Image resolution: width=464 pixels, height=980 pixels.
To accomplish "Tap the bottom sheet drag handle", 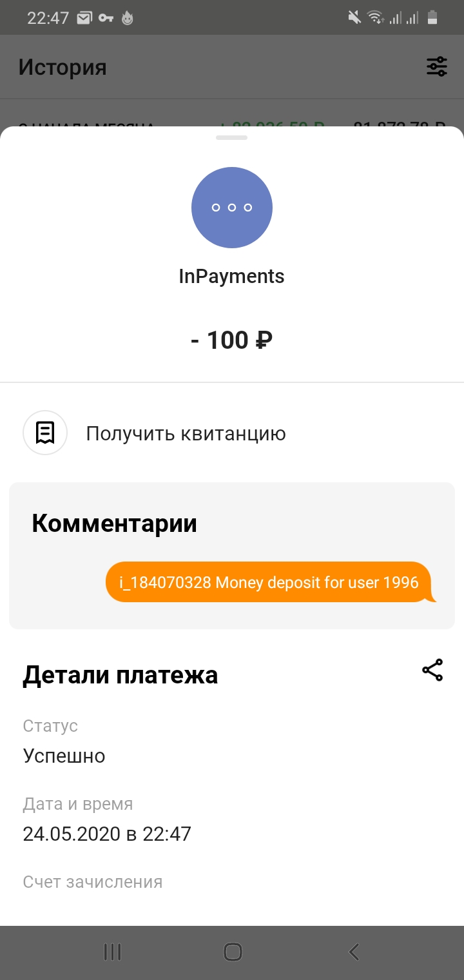I will point(232,137).
